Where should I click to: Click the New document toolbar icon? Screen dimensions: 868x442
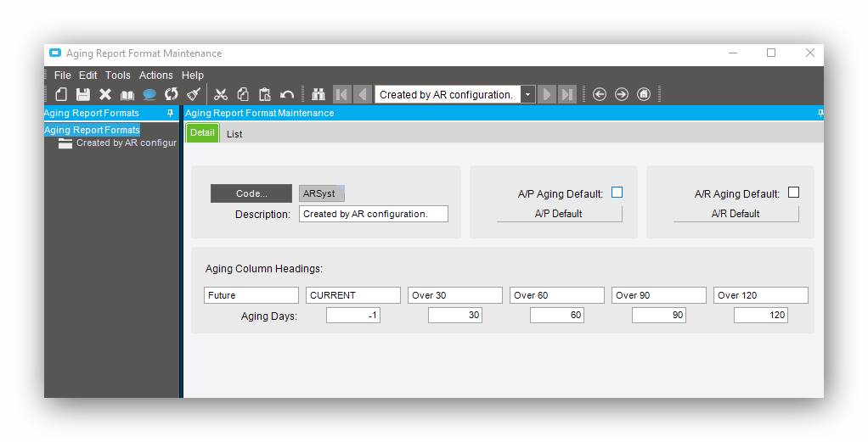click(61, 95)
